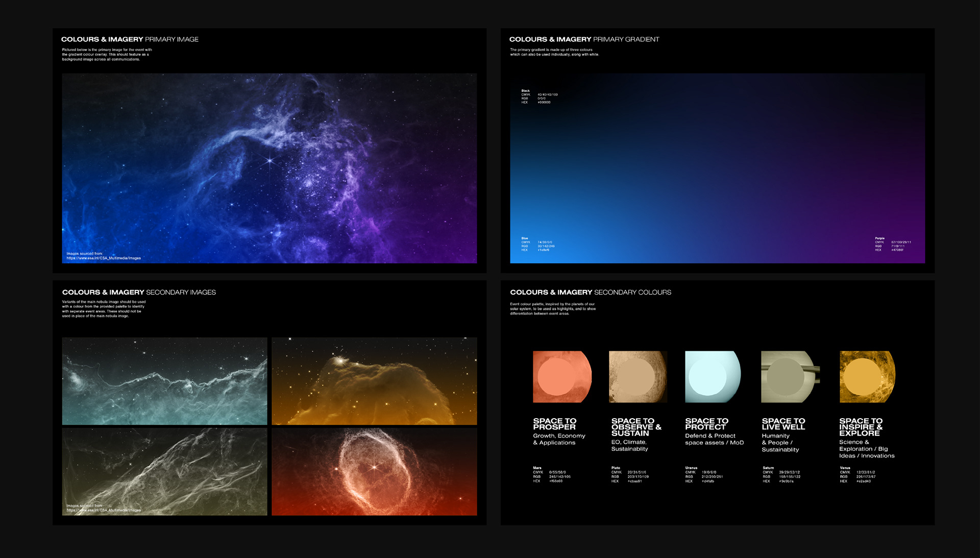This screenshot has height=558, width=980.
Task: Click the Space to Inspire & Explore heading
Action: click(x=861, y=427)
